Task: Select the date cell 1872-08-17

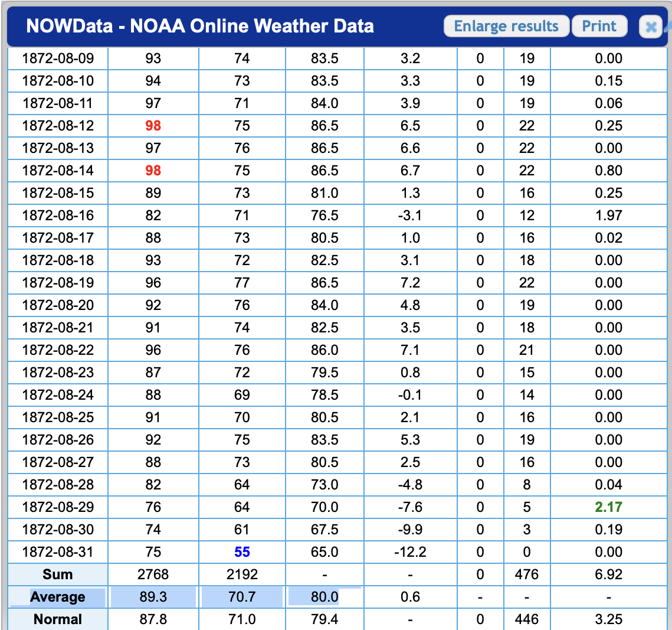Action: [58, 237]
